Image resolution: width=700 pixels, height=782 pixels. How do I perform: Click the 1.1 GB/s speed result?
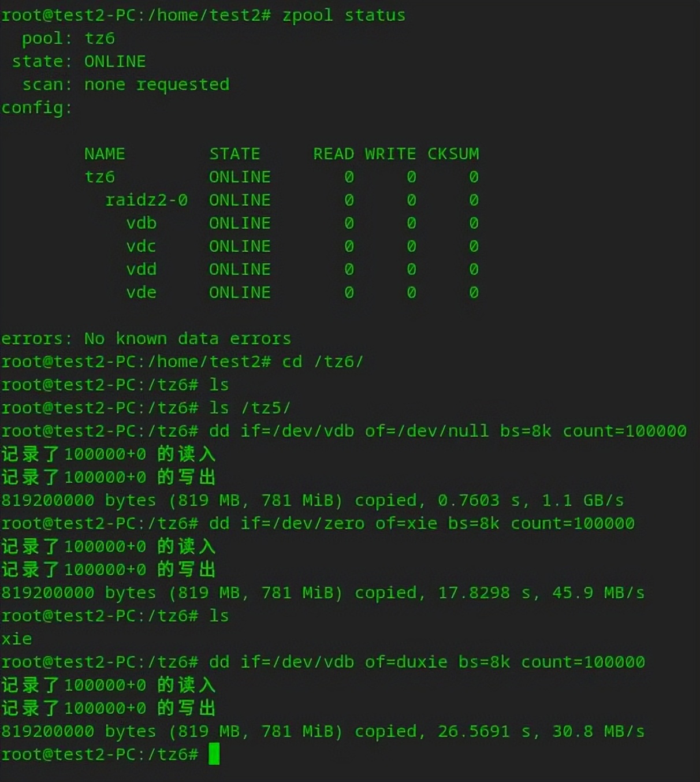(583, 500)
